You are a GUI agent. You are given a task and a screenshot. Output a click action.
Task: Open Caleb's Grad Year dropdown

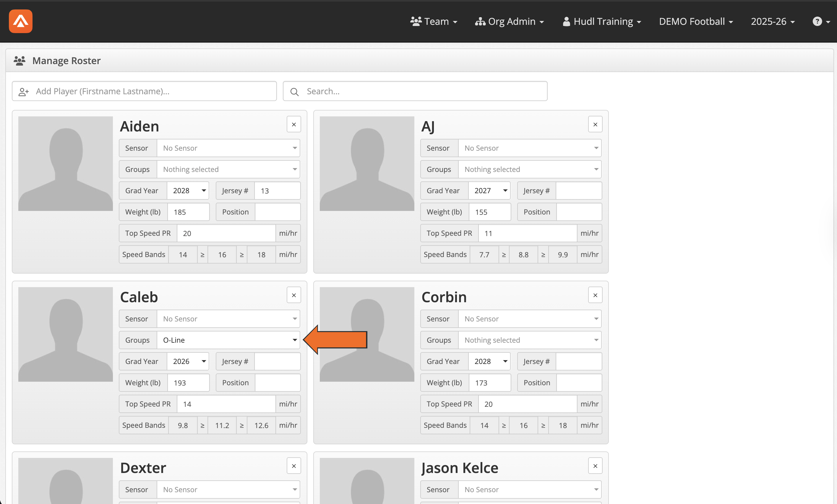(188, 361)
